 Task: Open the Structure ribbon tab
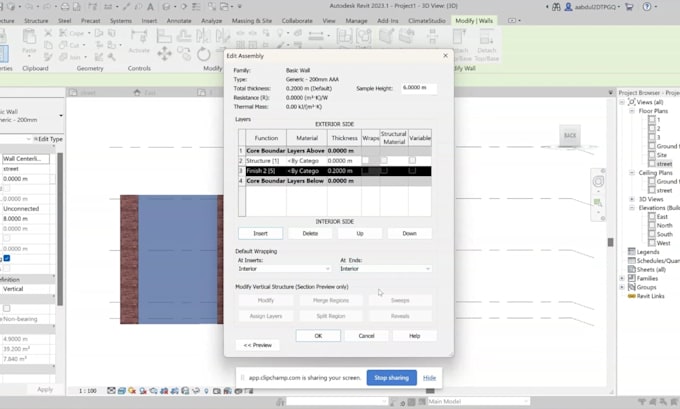36,20
